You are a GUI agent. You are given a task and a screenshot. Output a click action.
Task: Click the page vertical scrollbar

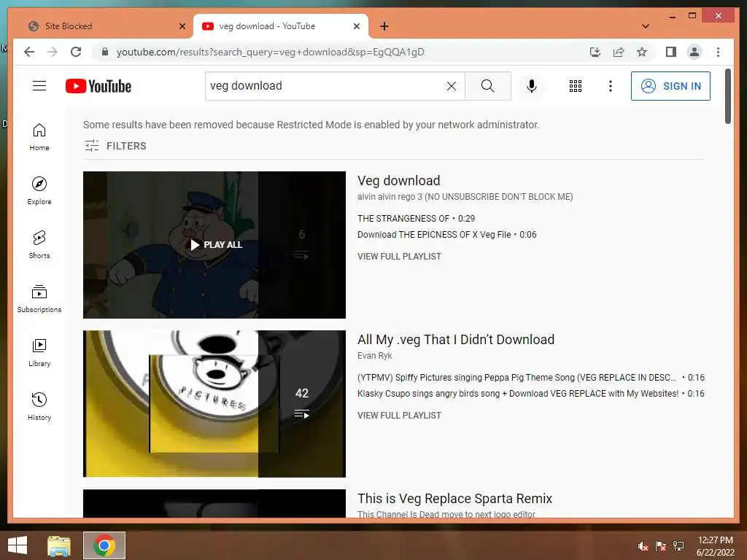(x=728, y=97)
